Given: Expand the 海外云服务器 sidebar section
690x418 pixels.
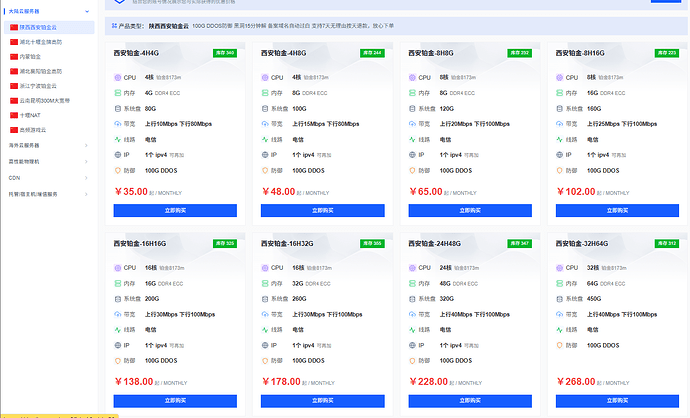Looking at the screenshot, I should pos(86,145).
